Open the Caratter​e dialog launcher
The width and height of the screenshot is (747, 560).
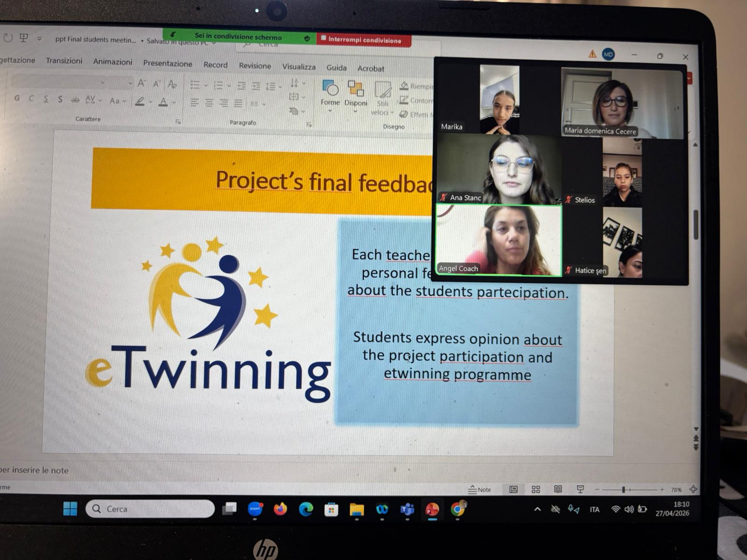coord(178,122)
